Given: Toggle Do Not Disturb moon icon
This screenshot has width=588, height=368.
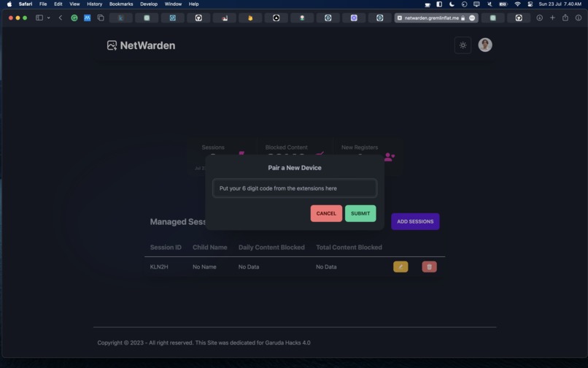Looking at the screenshot, I should pos(452,4).
